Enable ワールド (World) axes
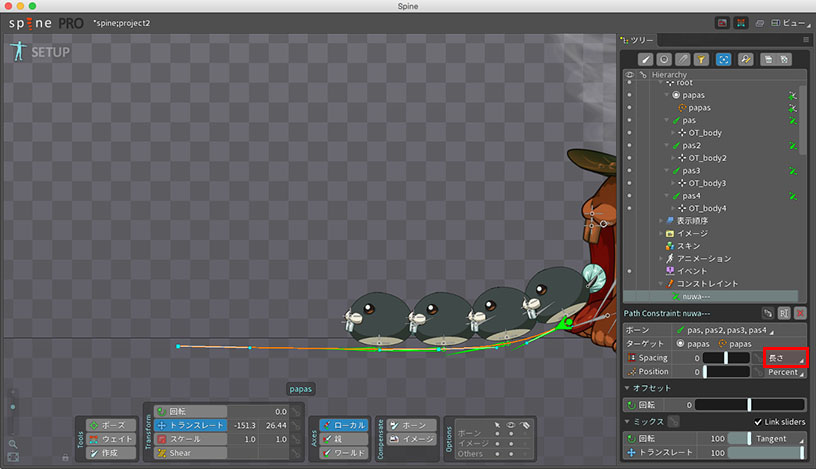816x469 pixels. pyautogui.click(x=343, y=453)
